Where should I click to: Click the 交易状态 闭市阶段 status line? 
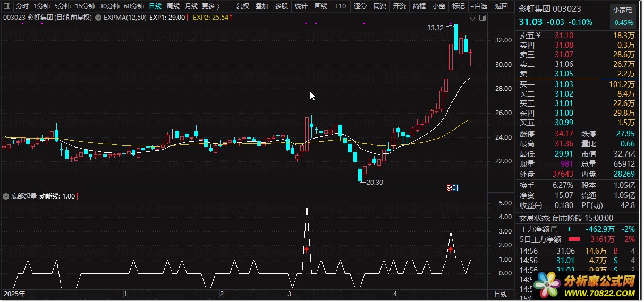566,218
